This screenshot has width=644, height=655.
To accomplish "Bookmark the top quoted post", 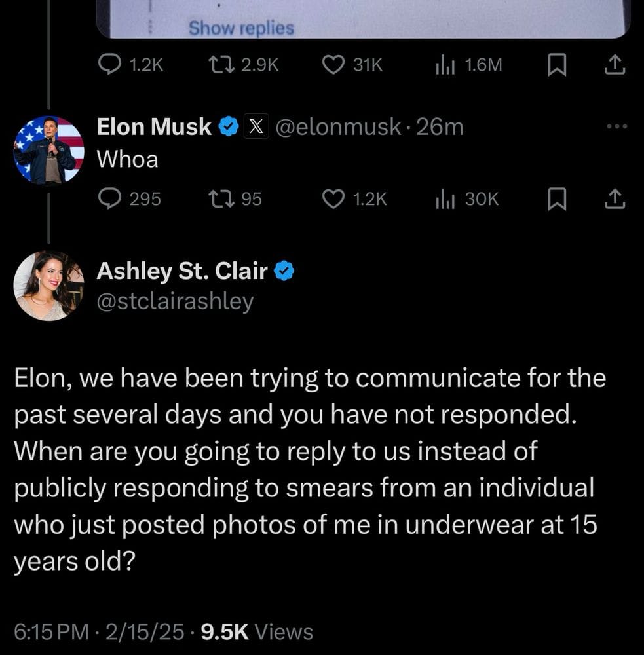I will tap(557, 65).
